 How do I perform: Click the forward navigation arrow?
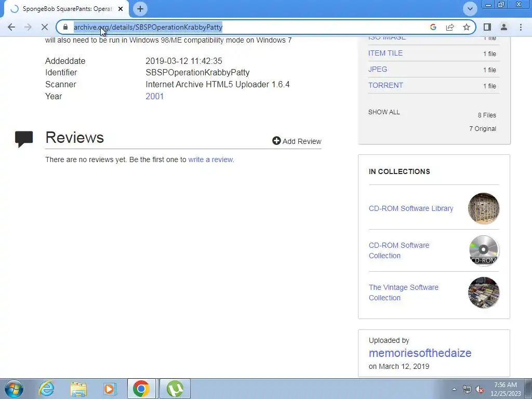coord(28,27)
